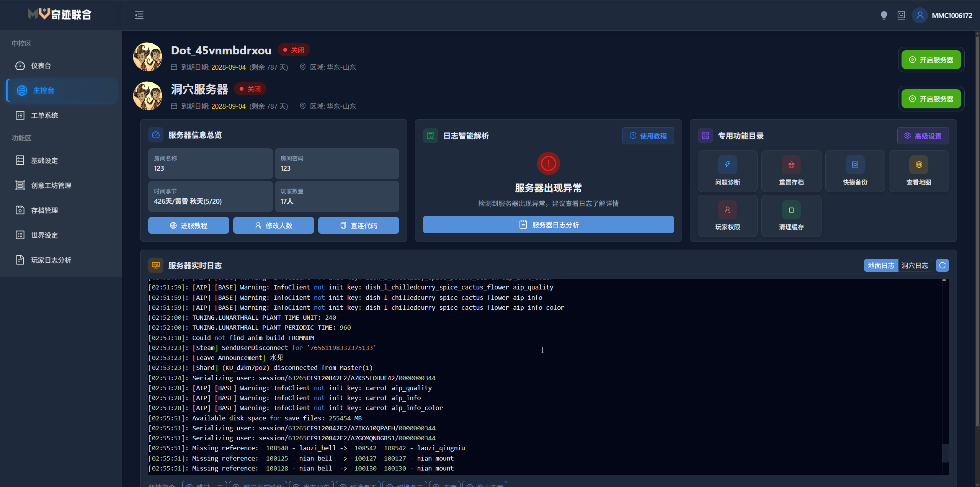Click the Dot_45vnmbdrxou server name
Screen dimensions: 980x487
tap(221, 50)
